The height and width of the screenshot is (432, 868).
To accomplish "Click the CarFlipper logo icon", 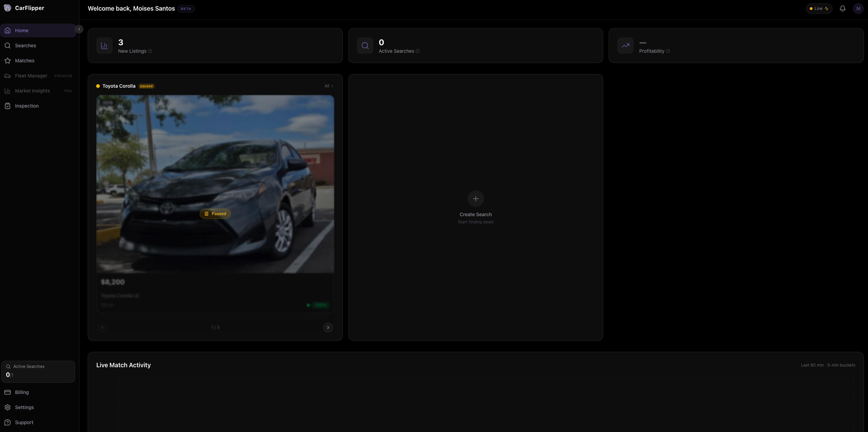I will click(x=7, y=8).
